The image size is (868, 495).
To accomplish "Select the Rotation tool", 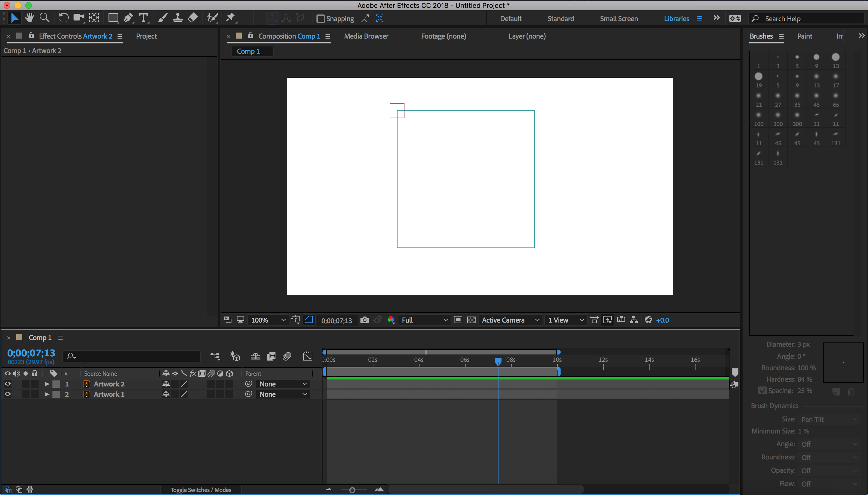I will coord(64,18).
